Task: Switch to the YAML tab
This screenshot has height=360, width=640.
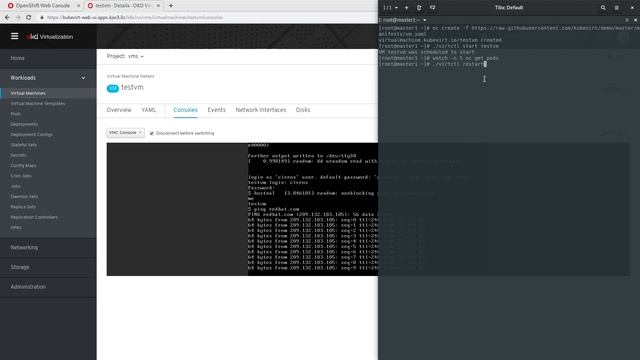Action: (x=149, y=110)
